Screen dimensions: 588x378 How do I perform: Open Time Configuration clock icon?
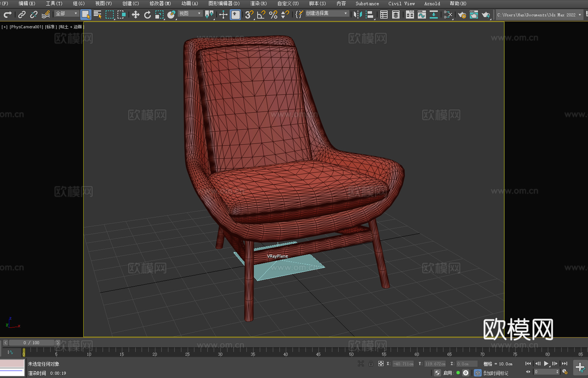[x=565, y=372]
